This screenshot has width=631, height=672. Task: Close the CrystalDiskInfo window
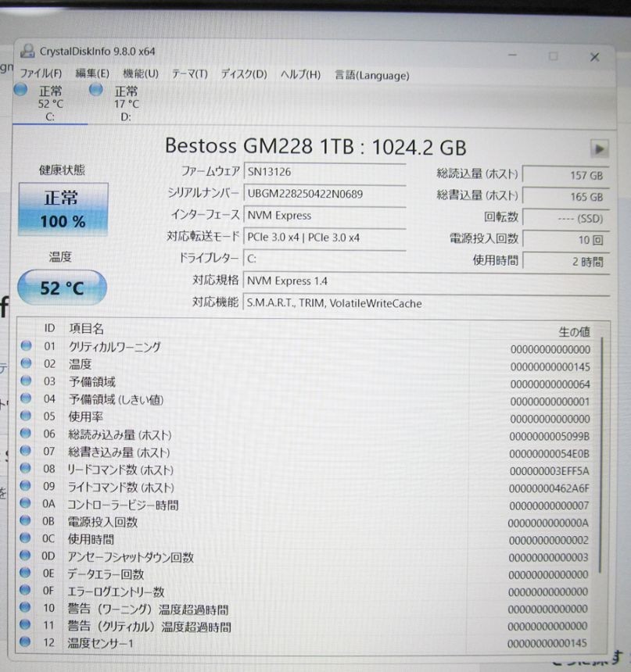point(594,57)
